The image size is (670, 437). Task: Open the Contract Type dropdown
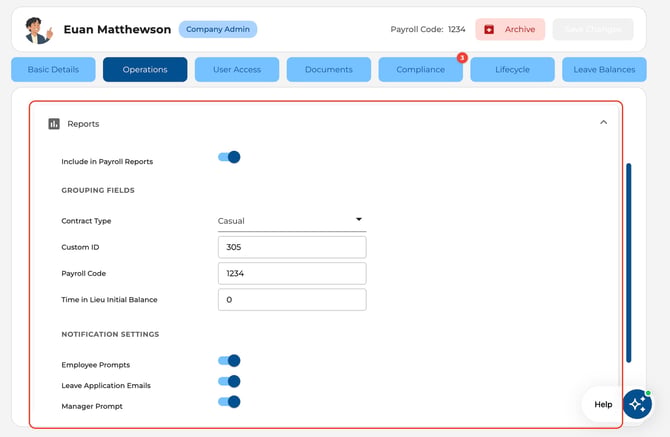pos(292,221)
